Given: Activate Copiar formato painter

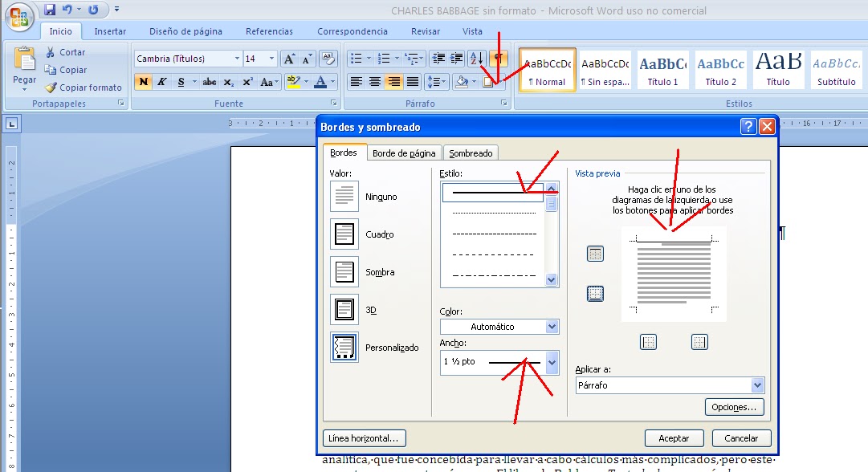Looking at the screenshot, I should coord(84,87).
